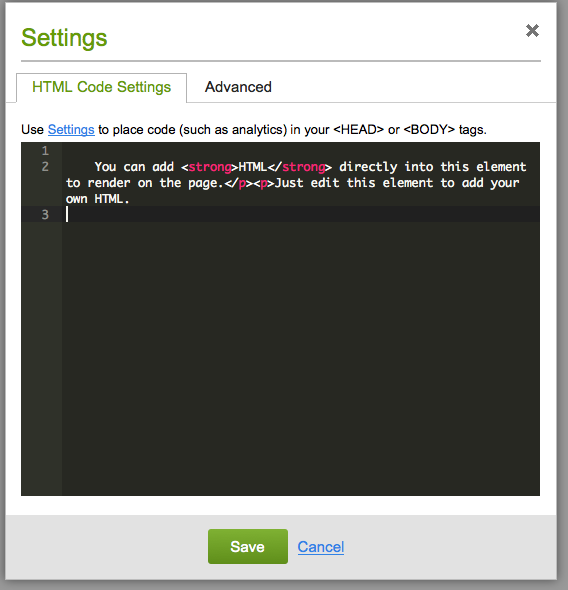Viewport: 568px width, 590px height.
Task: Place cursor on code line 3
Action: point(301,214)
